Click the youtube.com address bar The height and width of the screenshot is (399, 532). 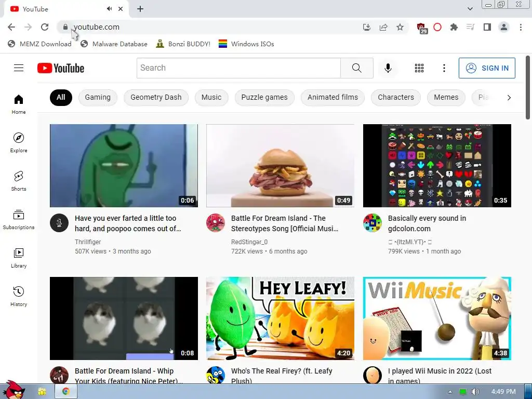210,27
